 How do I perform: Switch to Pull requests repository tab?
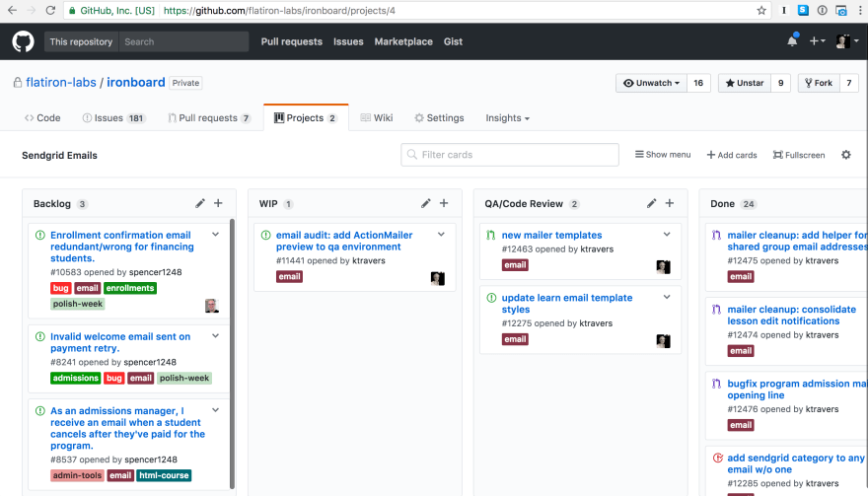click(x=209, y=118)
